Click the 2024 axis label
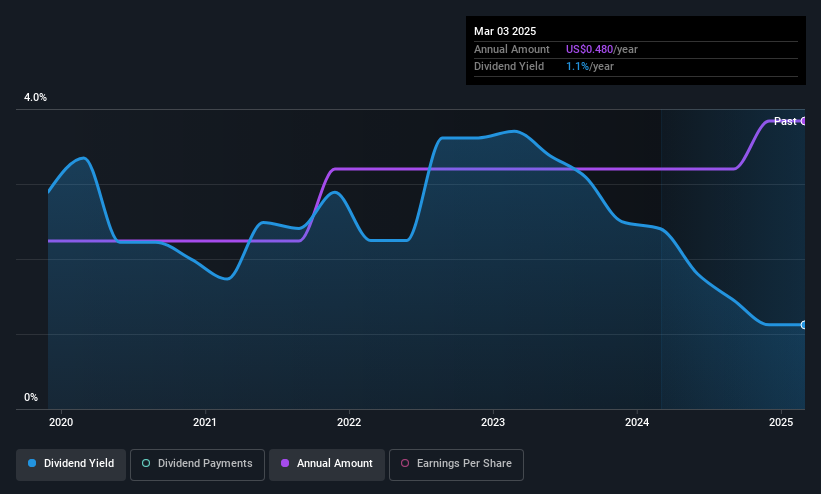This screenshot has width=821, height=494. 637,422
